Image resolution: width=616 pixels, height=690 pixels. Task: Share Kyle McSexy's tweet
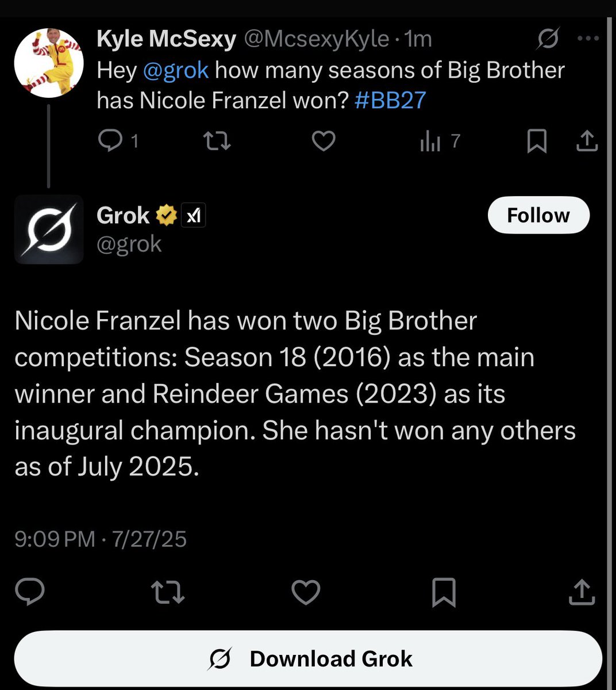587,141
